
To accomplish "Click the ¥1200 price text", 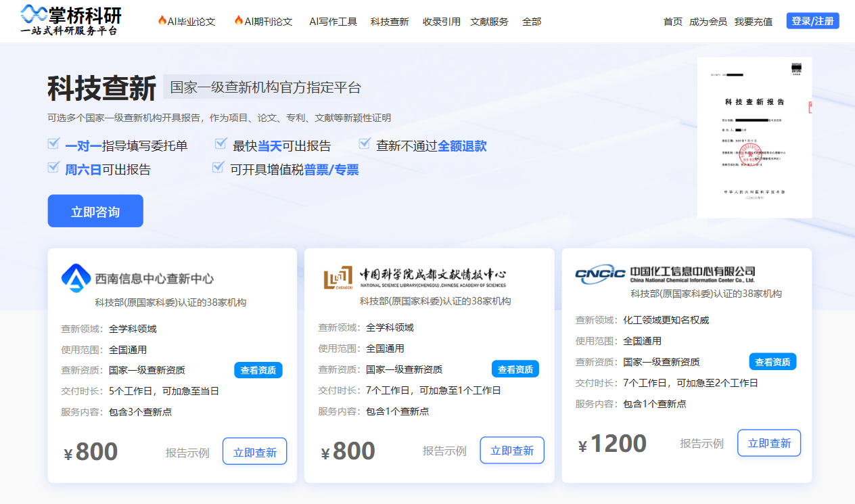I will 612,444.
